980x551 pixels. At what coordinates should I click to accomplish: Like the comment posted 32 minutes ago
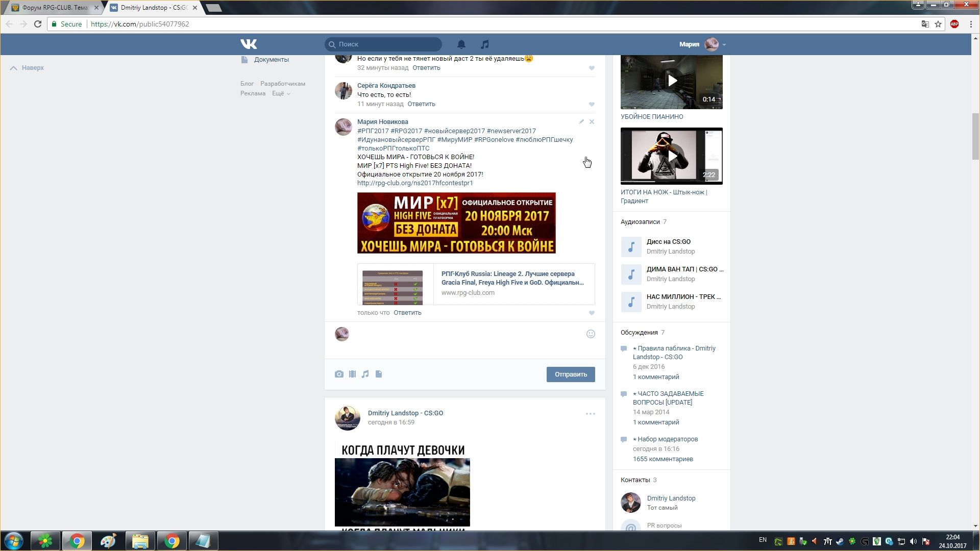[592, 68]
